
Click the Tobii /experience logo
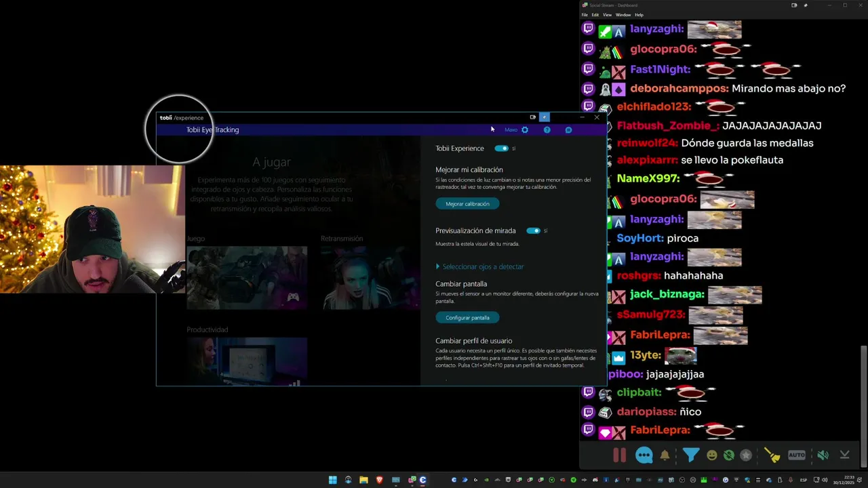(181, 118)
